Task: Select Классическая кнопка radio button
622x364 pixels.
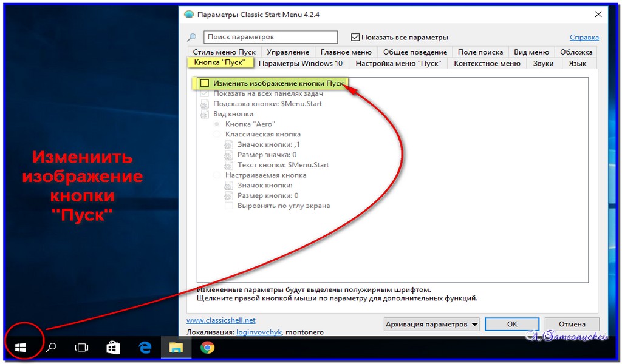Action: tap(217, 135)
